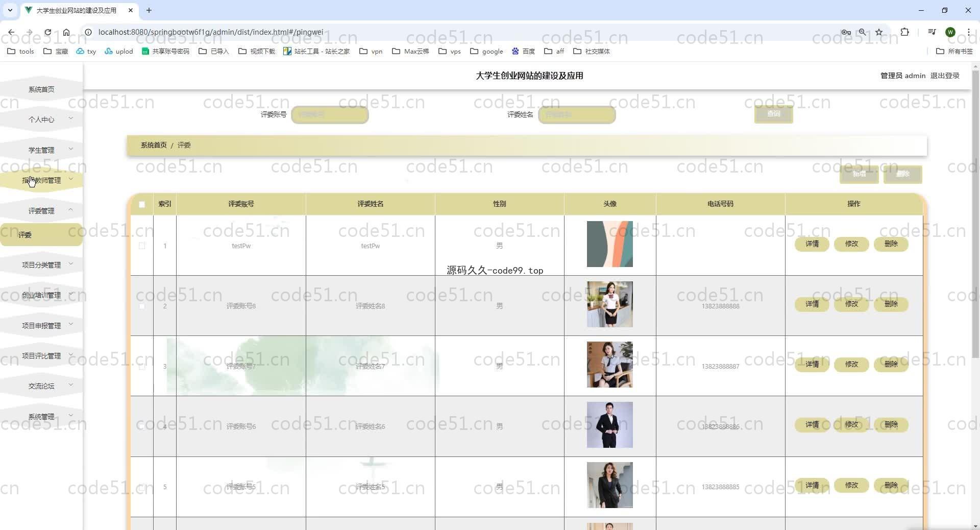Expand the 项目分类管理 sidebar menu
Viewport: 980px width, 530px height.
pyautogui.click(x=41, y=264)
